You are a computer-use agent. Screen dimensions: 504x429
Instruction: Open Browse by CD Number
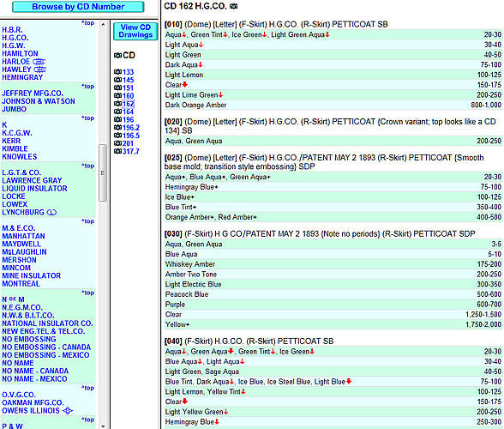pyautogui.click(x=78, y=7)
